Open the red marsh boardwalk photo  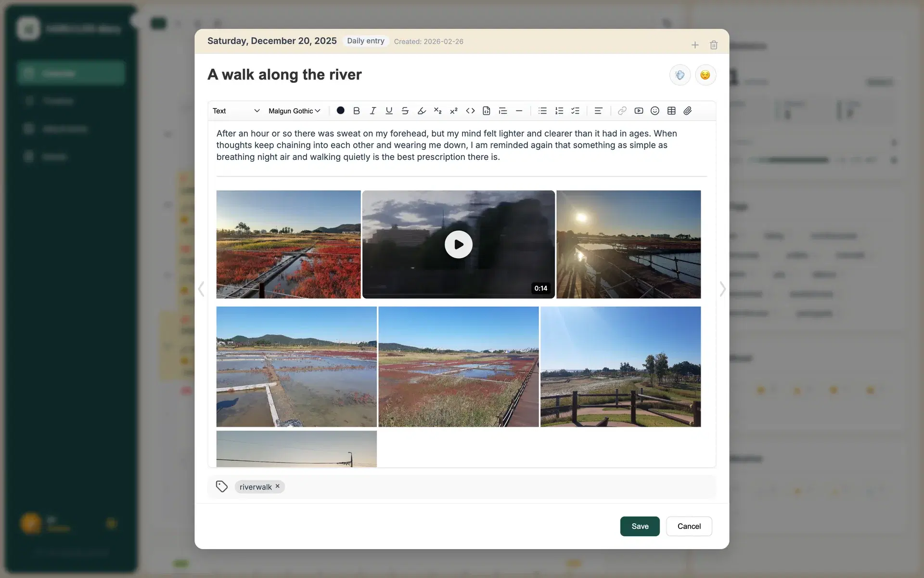coord(288,244)
